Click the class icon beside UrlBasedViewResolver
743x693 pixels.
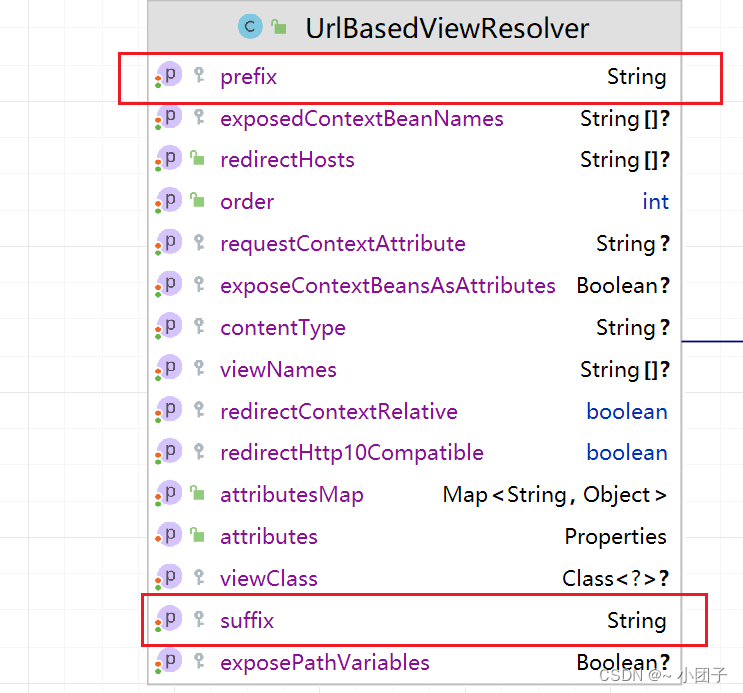[x=249, y=27]
